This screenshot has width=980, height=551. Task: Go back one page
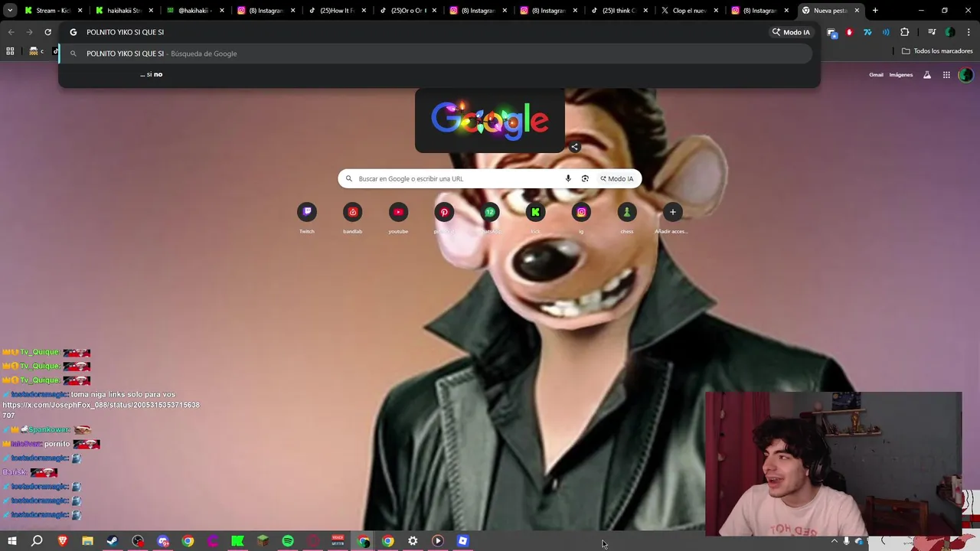pyautogui.click(x=11, y=32)
